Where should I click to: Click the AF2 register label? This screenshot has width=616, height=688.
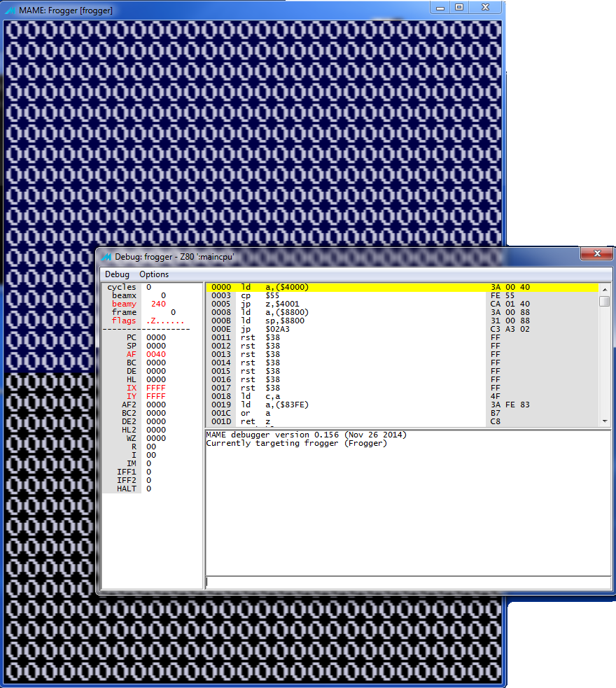129,405
